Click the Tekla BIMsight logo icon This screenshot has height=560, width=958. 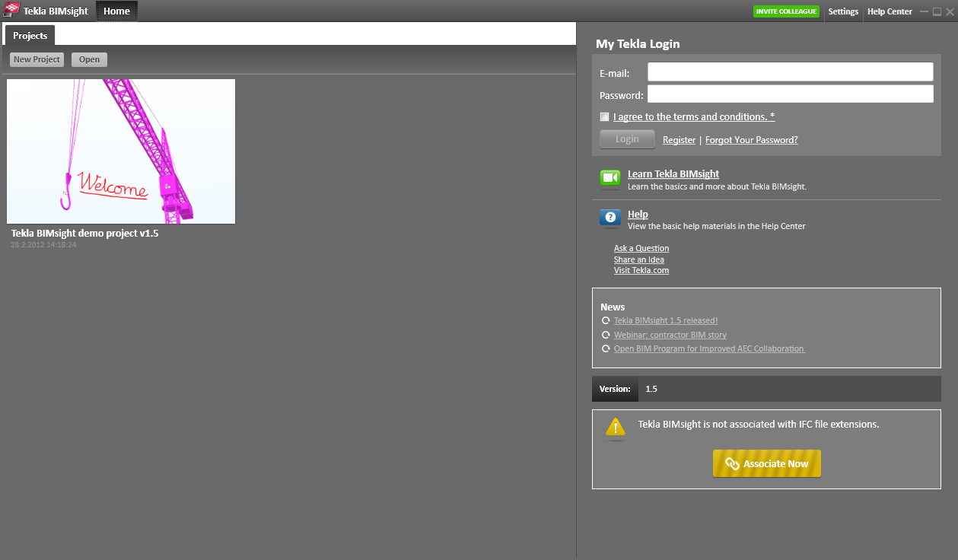11,11
